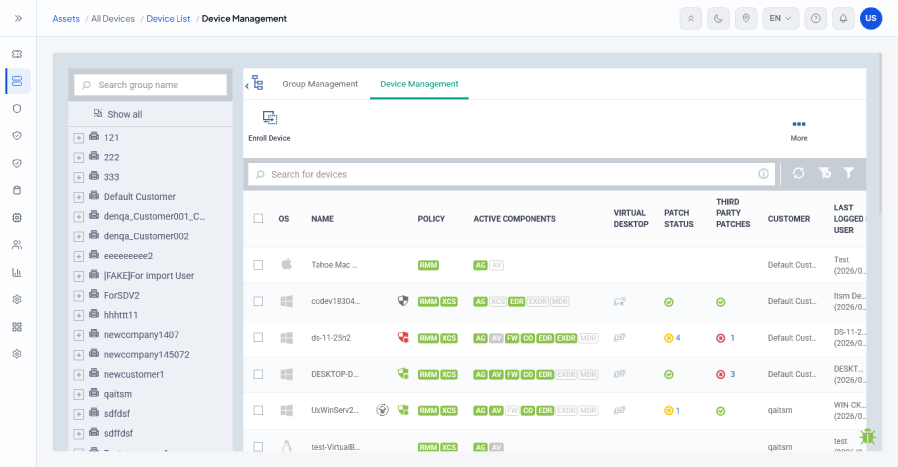Expand the 121 group
898x467 pixels.
78,138
